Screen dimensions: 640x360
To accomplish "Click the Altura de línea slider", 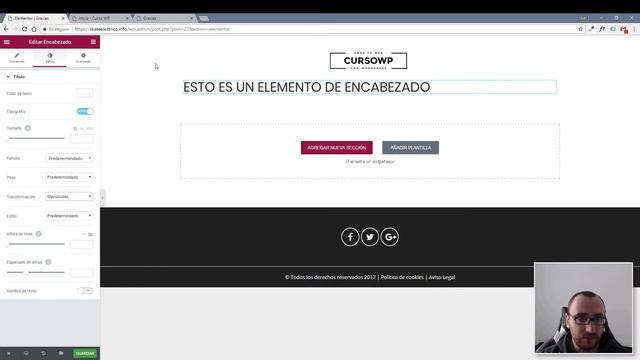I will 36,244.
